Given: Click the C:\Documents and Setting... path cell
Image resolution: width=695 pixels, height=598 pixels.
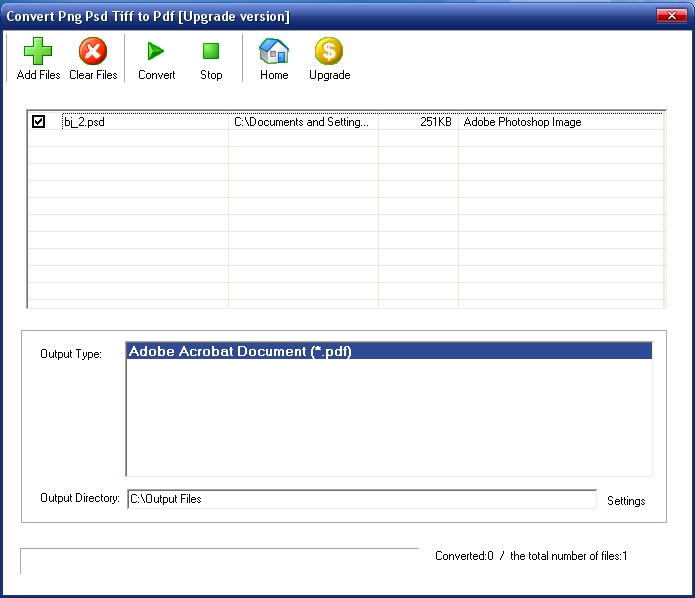Looking at the screenshot, I should [301, 122].
